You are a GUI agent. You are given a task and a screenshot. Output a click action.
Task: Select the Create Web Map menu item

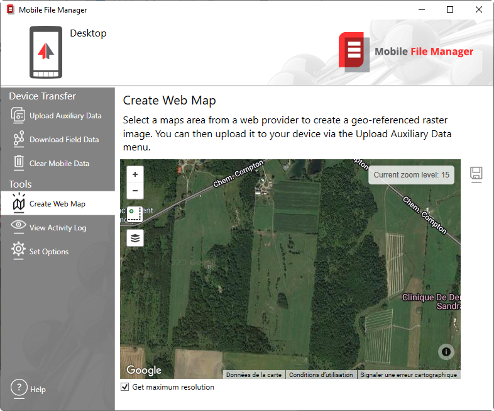click(x=58, y=203)
